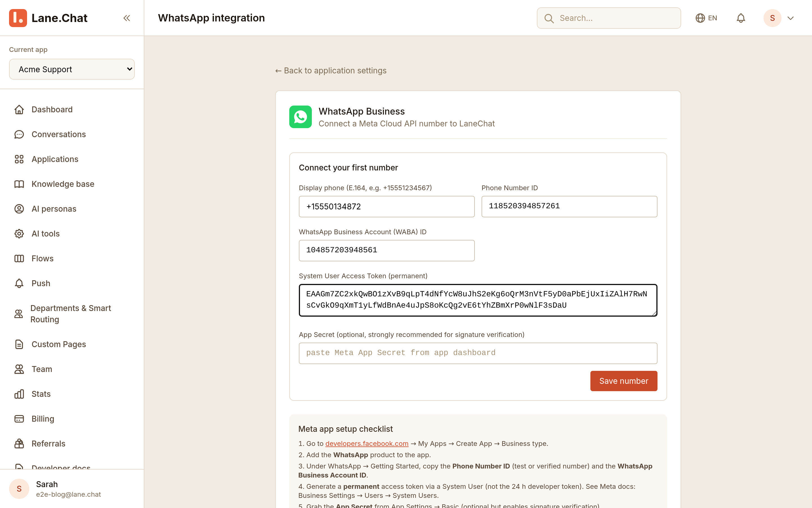Open AI tools in sidebar
The height and width of the screenshot is (508, 812).
point(72,234)
